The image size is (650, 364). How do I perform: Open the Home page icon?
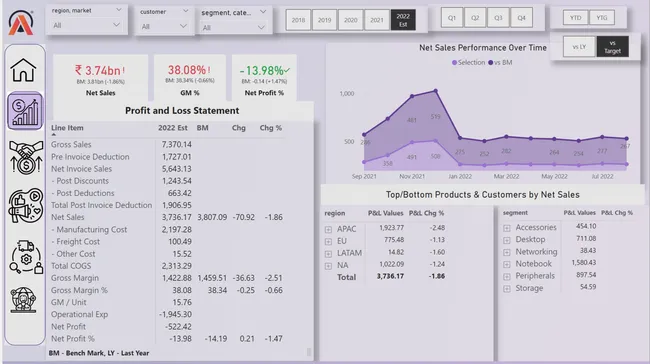pyautogui.click(x=24, y=70)
